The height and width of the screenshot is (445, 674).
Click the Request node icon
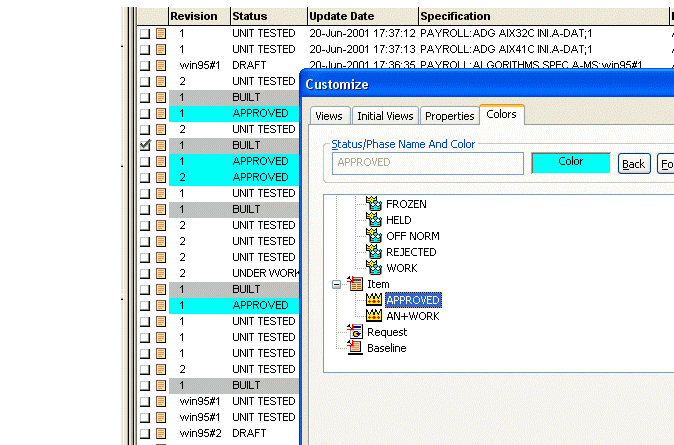click(x=354, y=332)
